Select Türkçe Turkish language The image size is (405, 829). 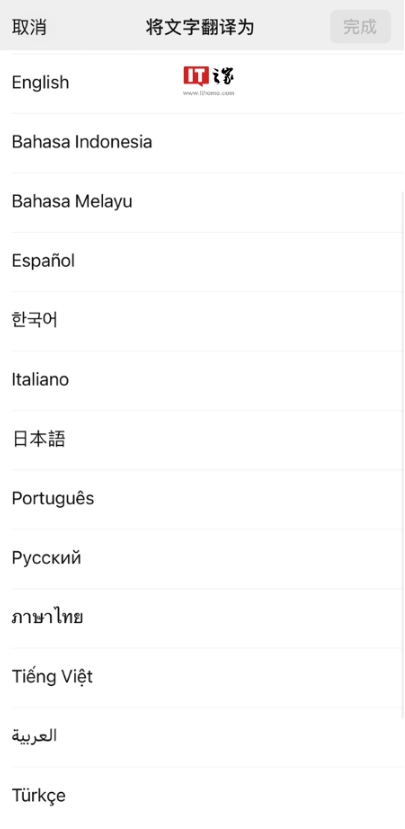coord(202,796)
